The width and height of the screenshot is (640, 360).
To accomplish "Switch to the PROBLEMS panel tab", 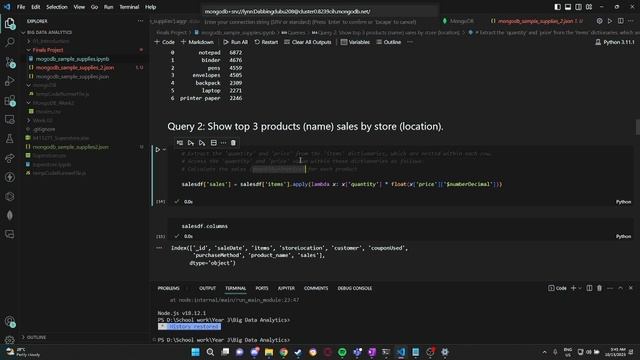I will (169, 288).
